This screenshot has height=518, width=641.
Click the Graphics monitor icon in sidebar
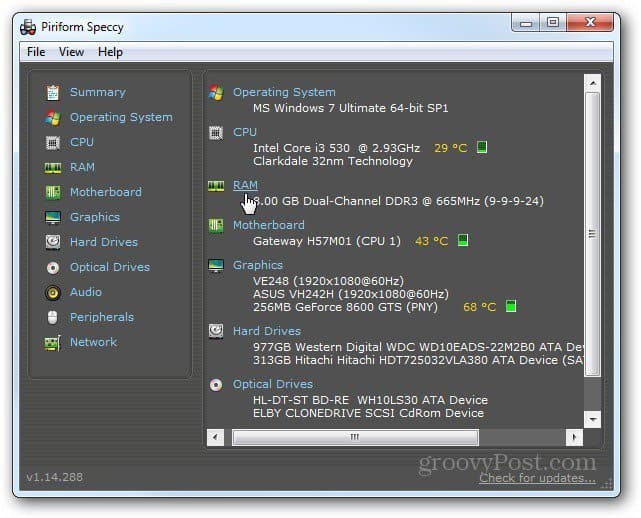pos(53,218)
